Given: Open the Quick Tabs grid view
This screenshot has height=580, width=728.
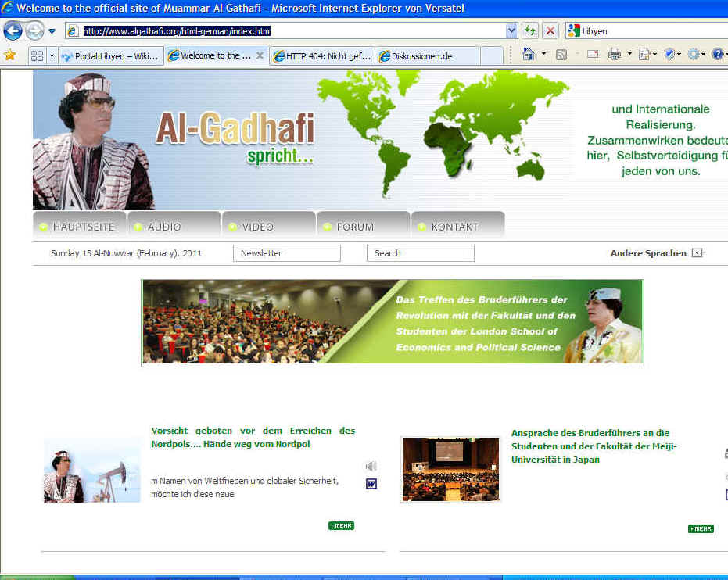Looking at the screenshot, I should point(37,55).
